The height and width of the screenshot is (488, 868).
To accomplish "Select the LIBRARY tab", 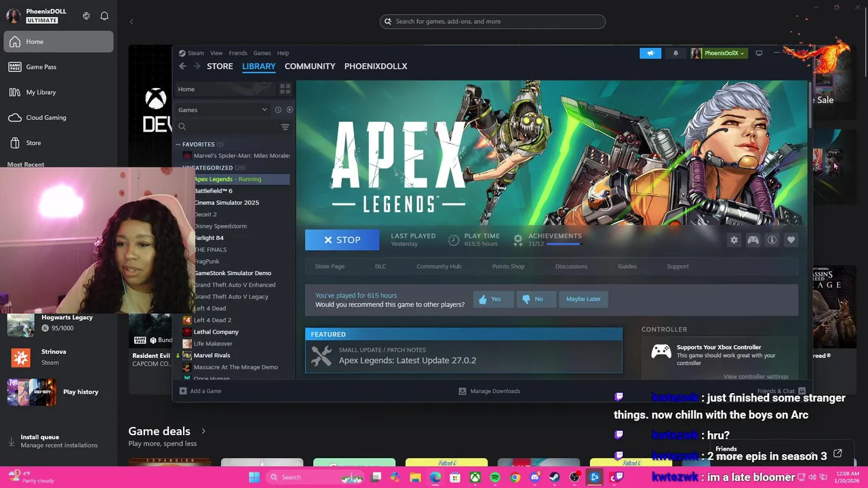I will [258, 66].
